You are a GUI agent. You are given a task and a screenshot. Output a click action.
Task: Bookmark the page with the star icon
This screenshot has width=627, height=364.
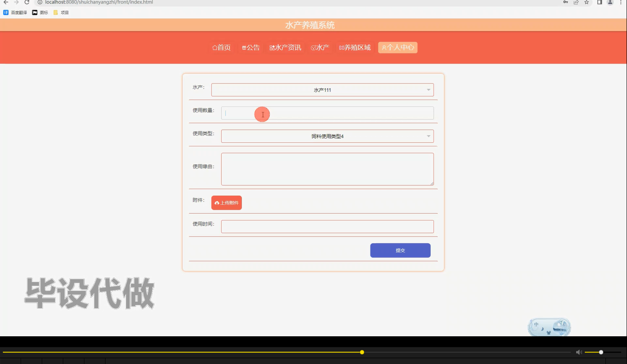pyautogui.click(x=586, y=2)
